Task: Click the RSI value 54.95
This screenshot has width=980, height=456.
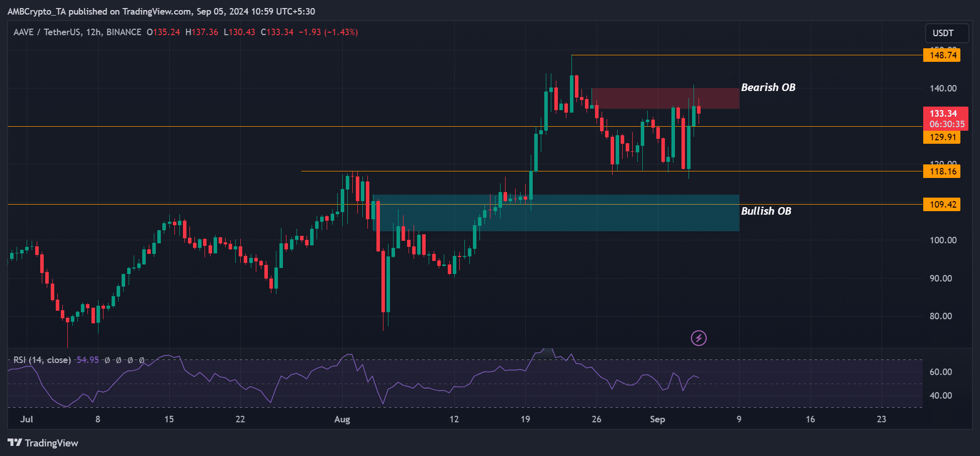Action: (87, 360)
